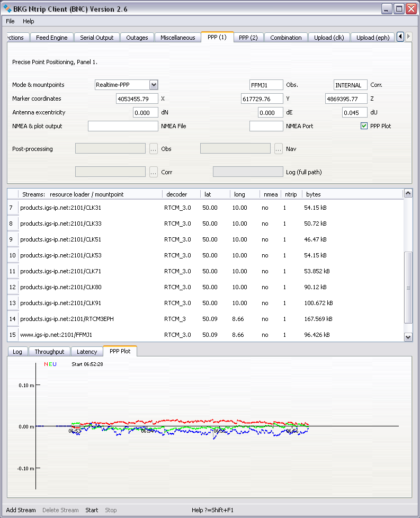The image size is (420, 518).
Task: Open the Help menu
Action: click(28, 21)
